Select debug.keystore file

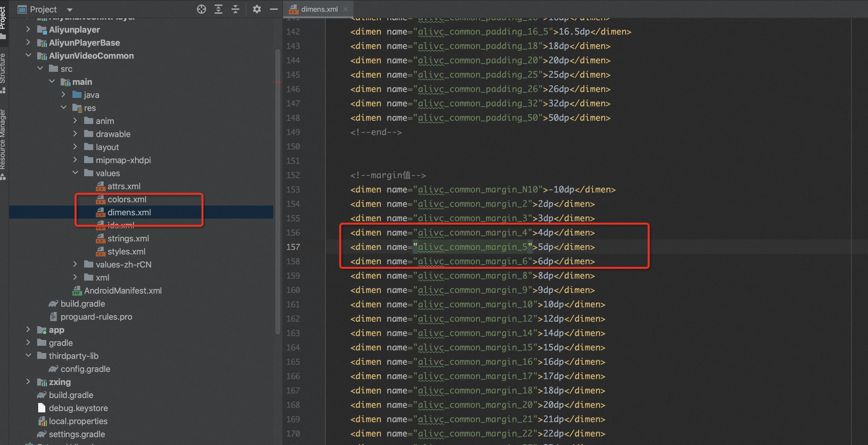click(78, 408)
